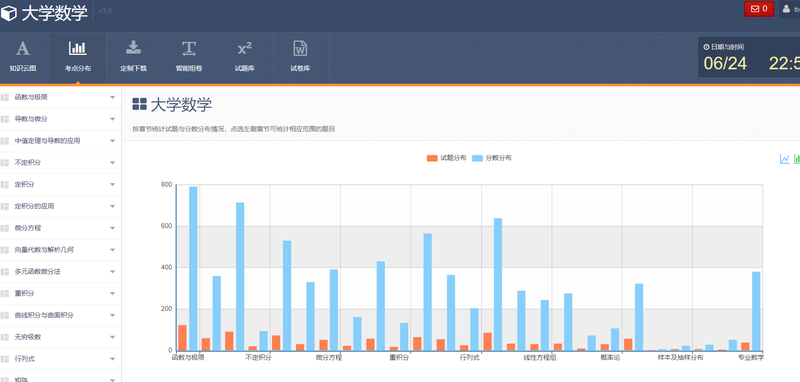Click the 微分方程 label on chart axis

pos(329,358)
